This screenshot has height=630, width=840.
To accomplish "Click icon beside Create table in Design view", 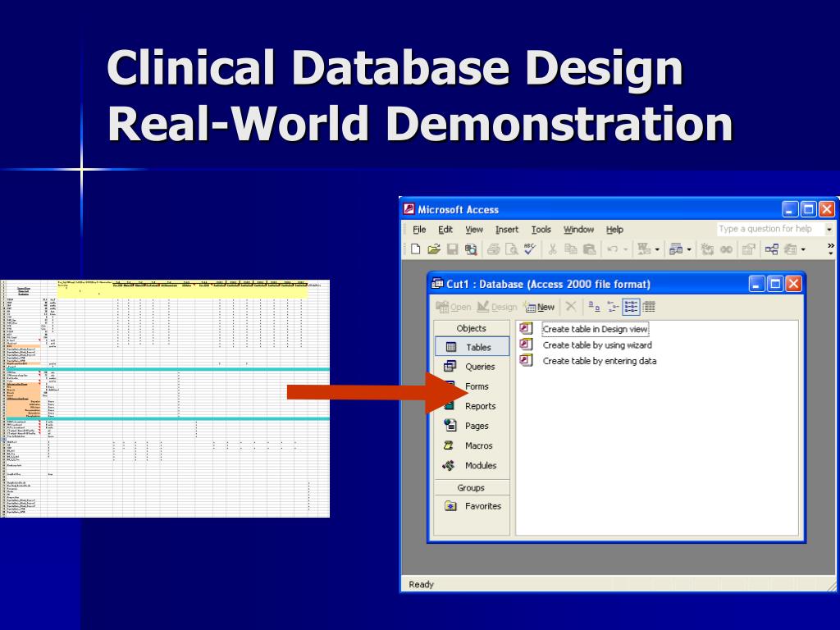I will coord(526,328).
